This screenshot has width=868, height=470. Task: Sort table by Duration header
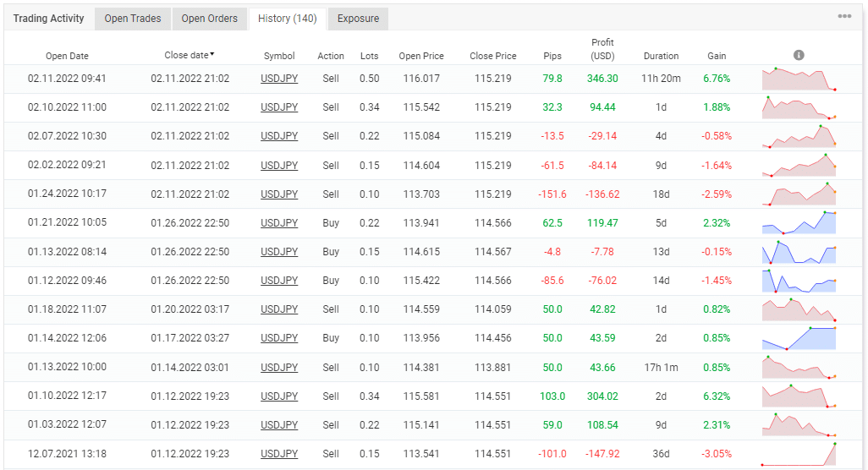661,56
